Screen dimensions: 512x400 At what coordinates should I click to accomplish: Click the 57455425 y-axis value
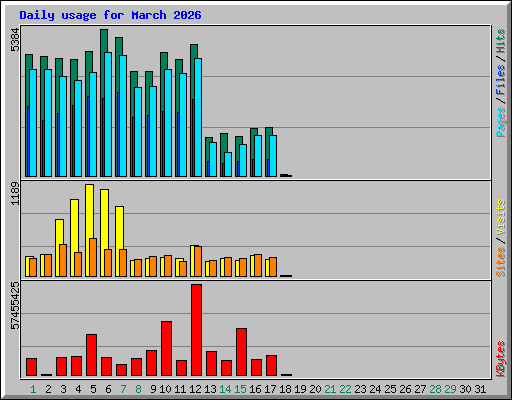point(15,306)
